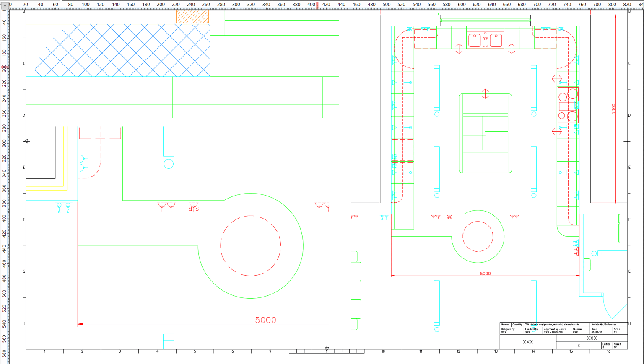This screenshot has height=364, width=644.
Task: Click the ruler origin button in the corner
Action: (5, 5)
